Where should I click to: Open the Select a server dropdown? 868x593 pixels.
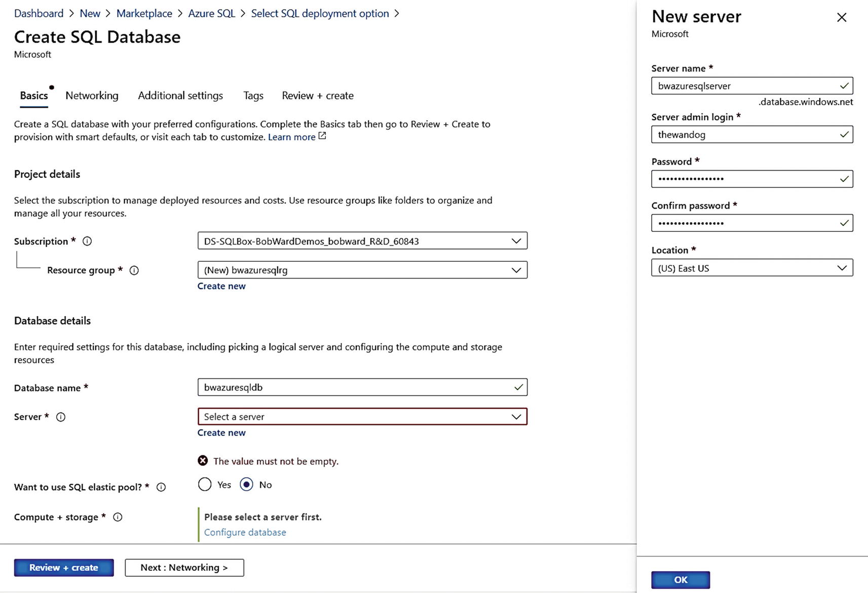362,416
